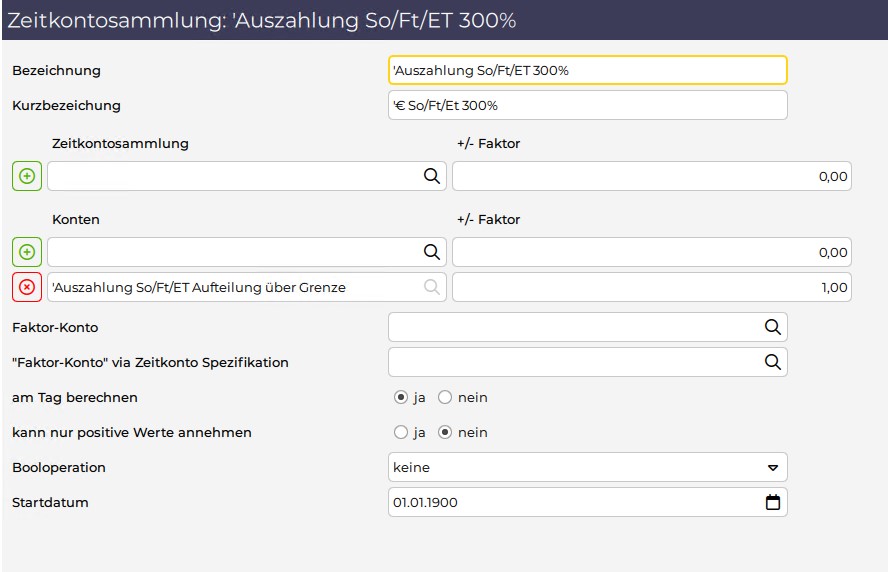Remove the 'Auszahlung So/Ft/ET Aufteilung über Grenze' row
This screenshot has width=888, height=572.
[x=27, y=287]
